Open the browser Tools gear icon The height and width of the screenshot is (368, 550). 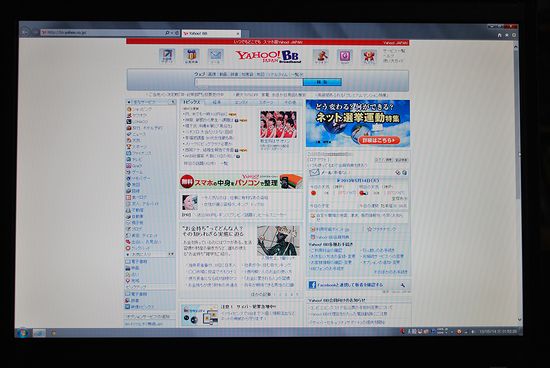tap(514, 35)
